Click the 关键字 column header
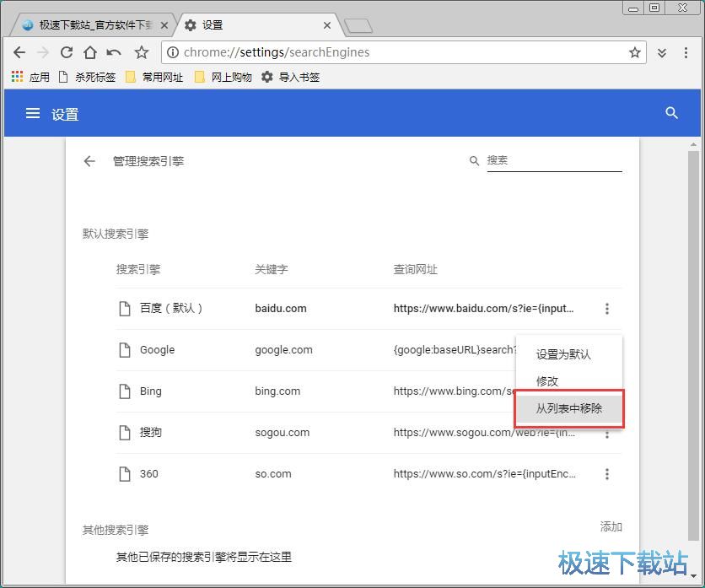This screenshot has width=705, height=588. tap(271, 269)
